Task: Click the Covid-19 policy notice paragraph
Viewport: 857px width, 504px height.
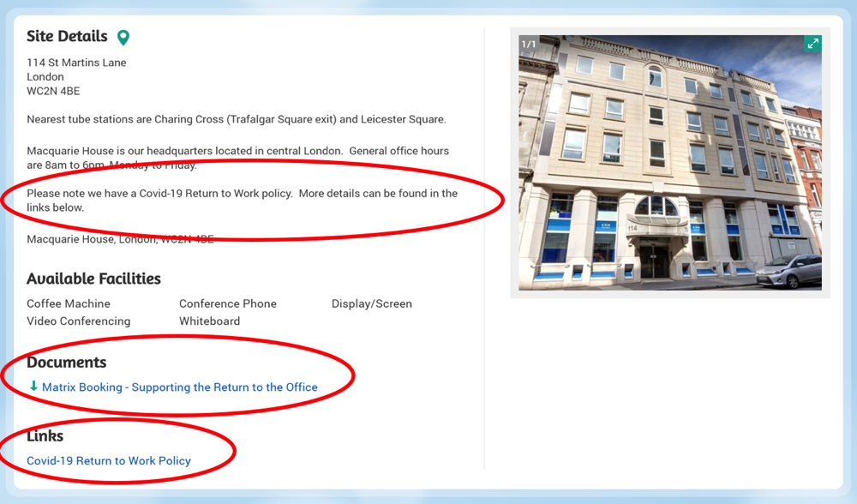Action: tap(242, 200)
